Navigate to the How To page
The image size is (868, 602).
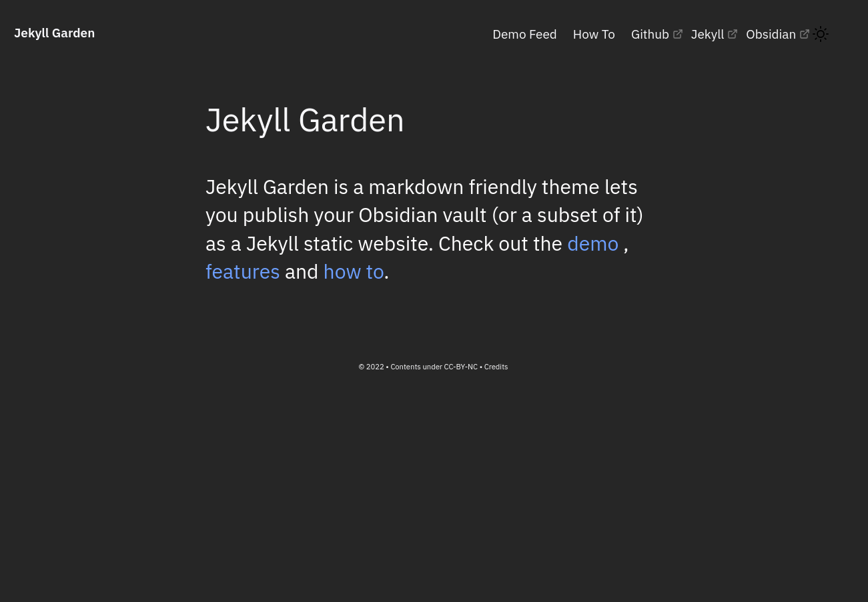593,34
